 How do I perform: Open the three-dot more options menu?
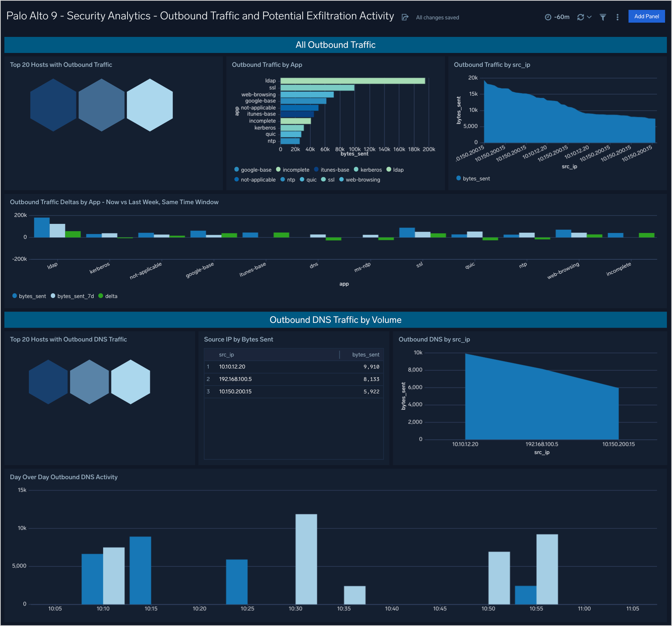[x=617, y=17]
